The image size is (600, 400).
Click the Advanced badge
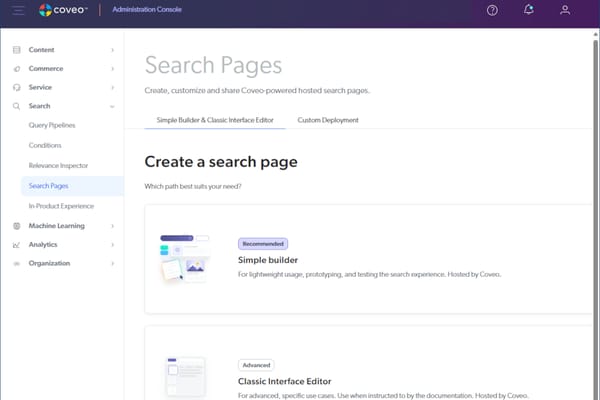(256, 365)
